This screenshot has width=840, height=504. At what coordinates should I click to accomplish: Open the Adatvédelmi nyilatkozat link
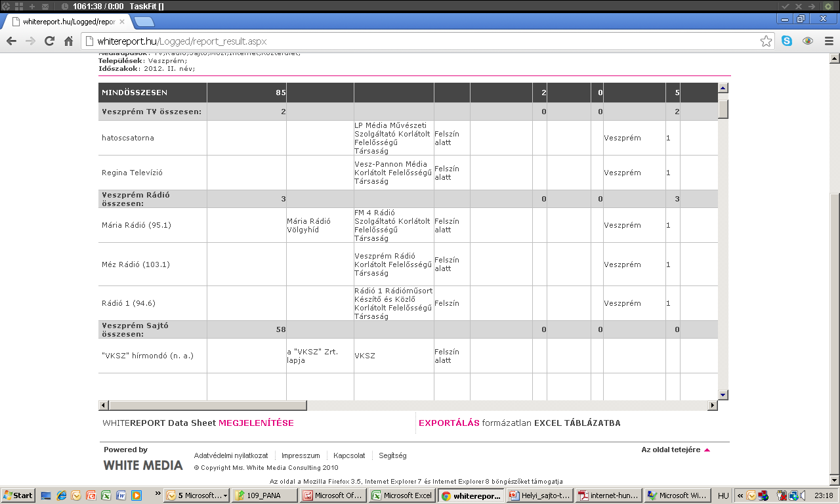231,455
